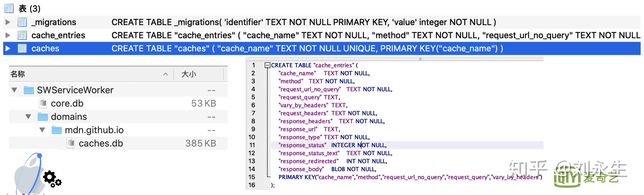The width and height of the screenshot is (644, 195).
Task: Click "request_url_no_query" on editor line 4
Action: click(310, 89)
